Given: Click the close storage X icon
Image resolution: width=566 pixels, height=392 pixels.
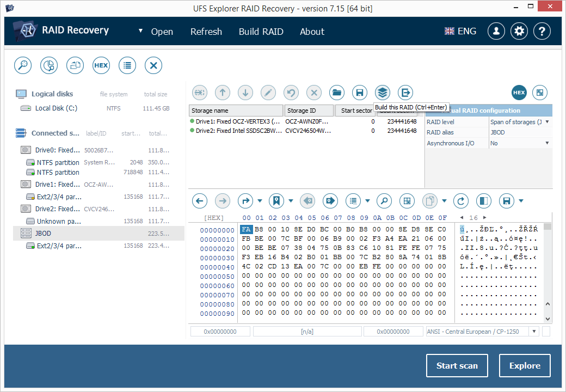Looking at the screenshot, I should [x=153, y=65].
